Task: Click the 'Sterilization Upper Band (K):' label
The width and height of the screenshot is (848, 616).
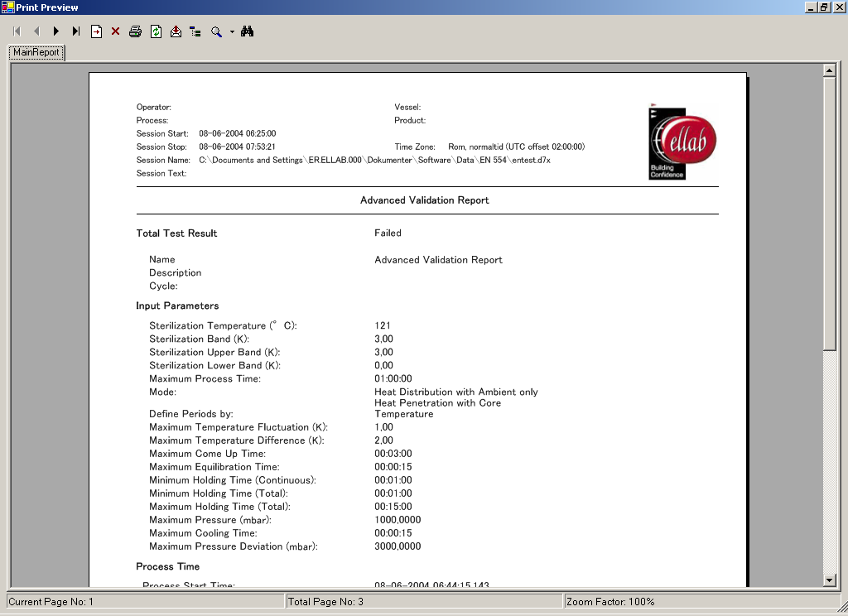Action: click(214, 352)
